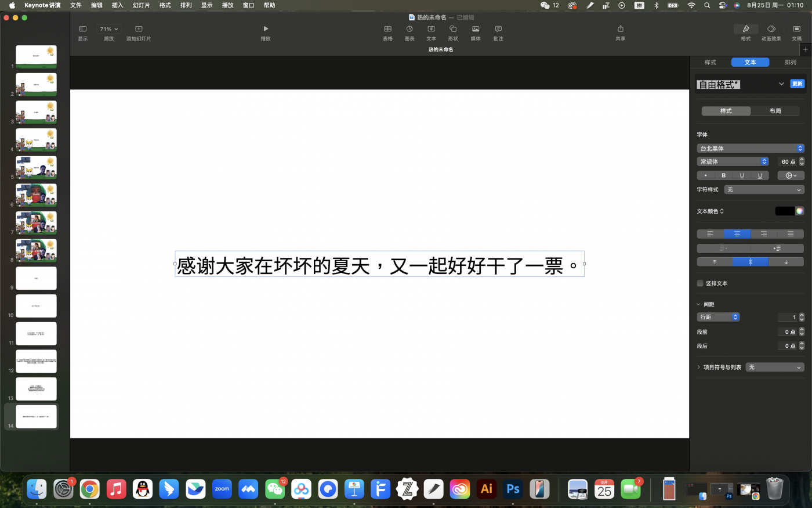
Task: Click the black text color swatch
Action: [x=784, y=211]
